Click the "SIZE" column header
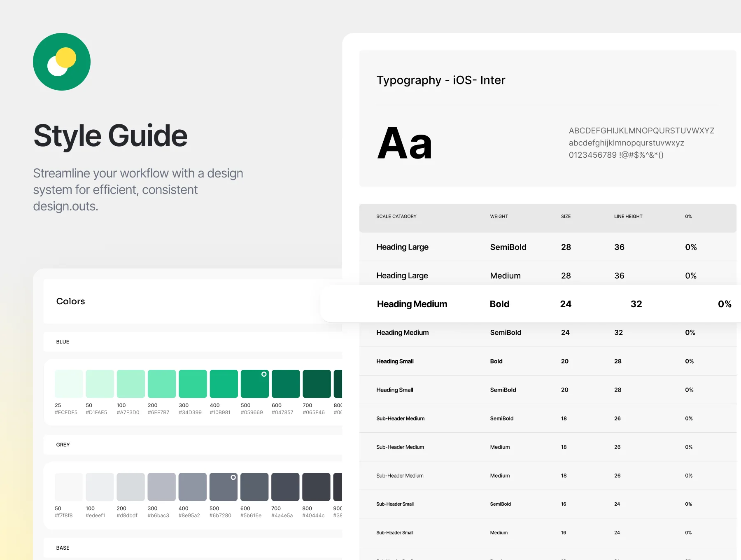 (x=566, y=217)
